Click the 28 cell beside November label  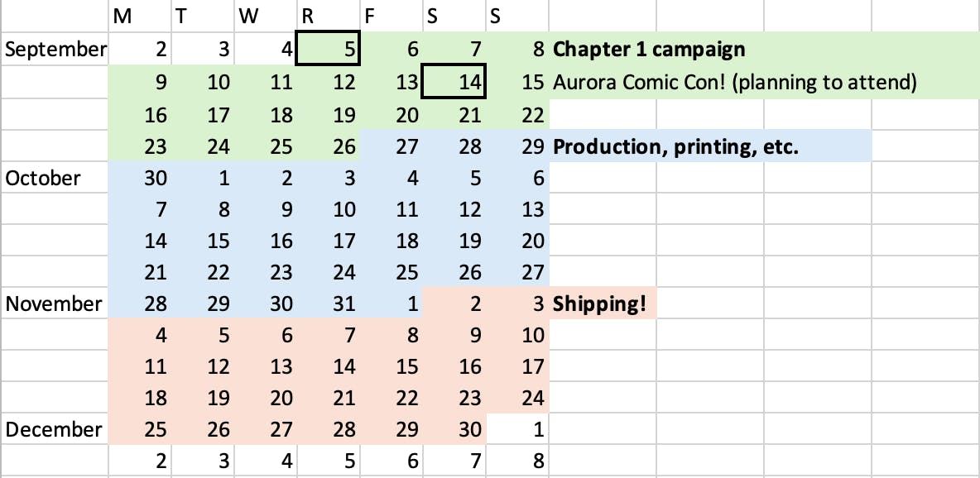click(140, 304)
